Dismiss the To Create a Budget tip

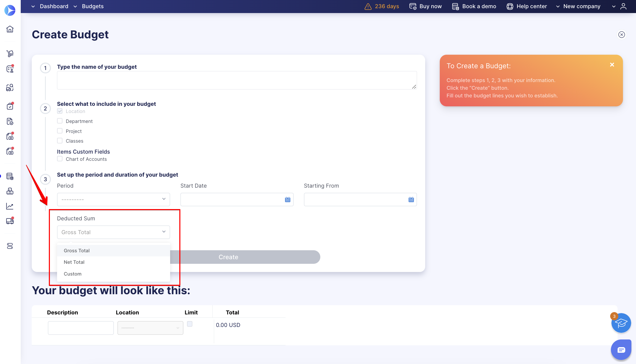tap(612, 65)
